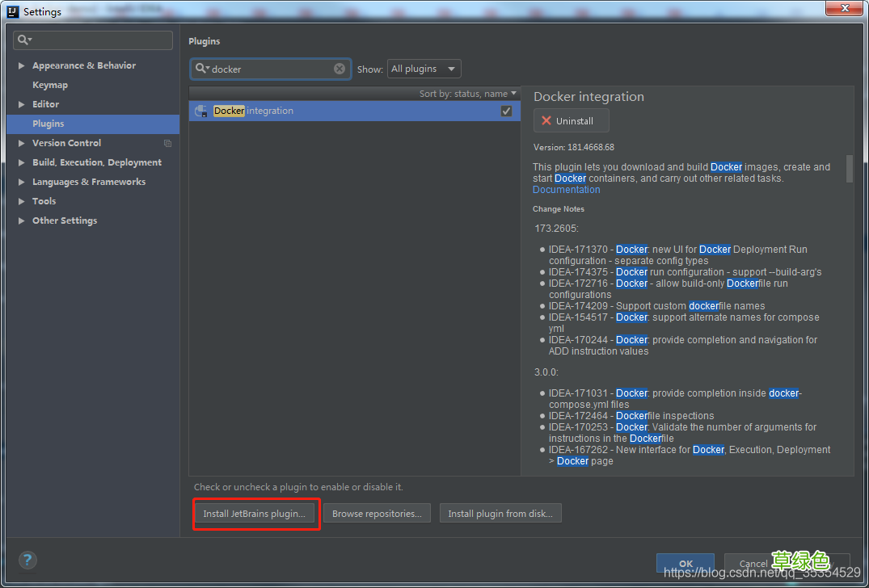The height and width of the screenshot is (588, 869).
Task: Click the small icon beside Version Control
Action: [167, 143]
